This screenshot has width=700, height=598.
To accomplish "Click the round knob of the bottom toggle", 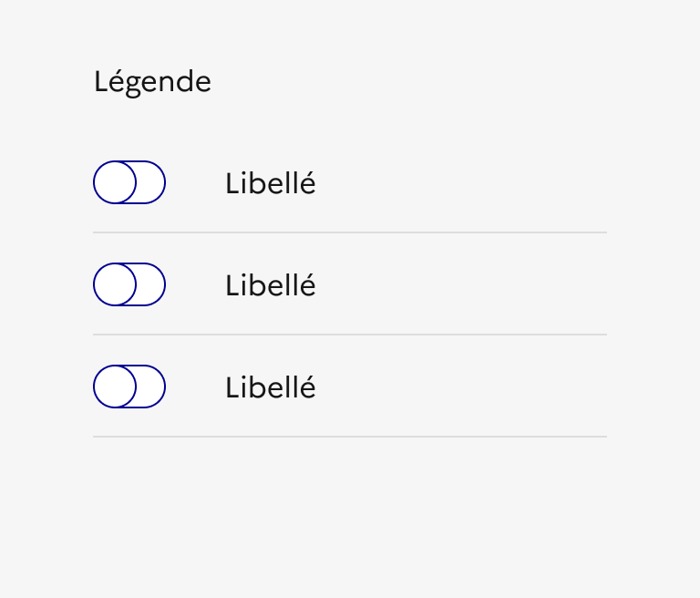I will pos(115,387).
